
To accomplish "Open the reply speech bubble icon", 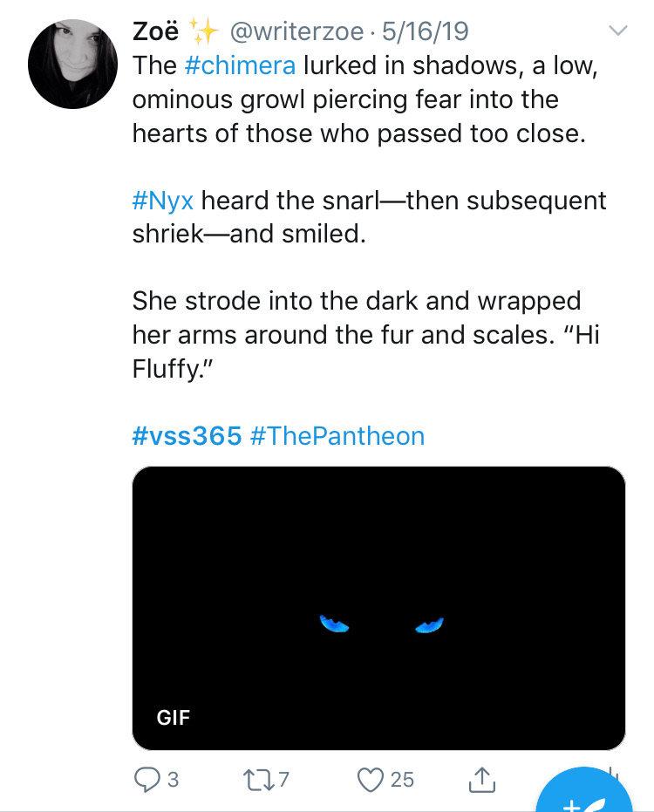I will [x=147, y=780].
